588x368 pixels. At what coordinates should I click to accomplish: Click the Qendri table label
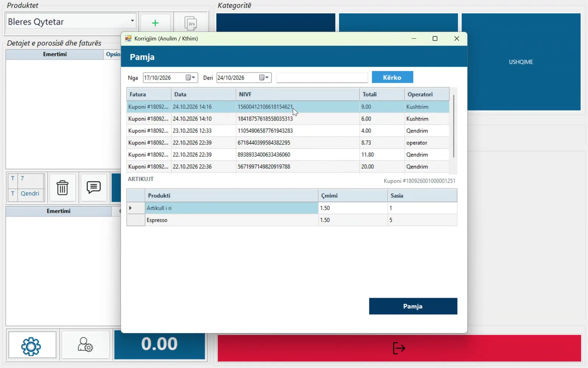[x=30, y=193]
